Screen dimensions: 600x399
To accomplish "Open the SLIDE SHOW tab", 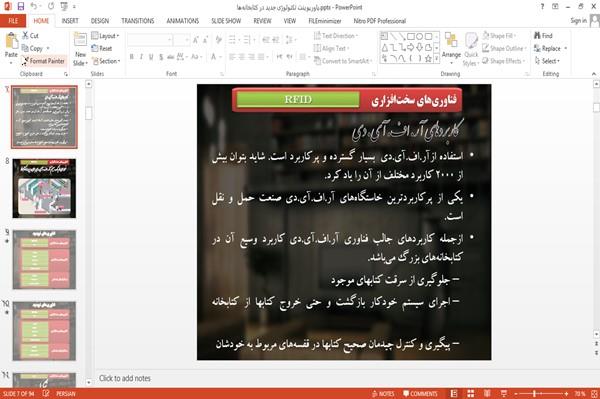I will tap(226, 21).
